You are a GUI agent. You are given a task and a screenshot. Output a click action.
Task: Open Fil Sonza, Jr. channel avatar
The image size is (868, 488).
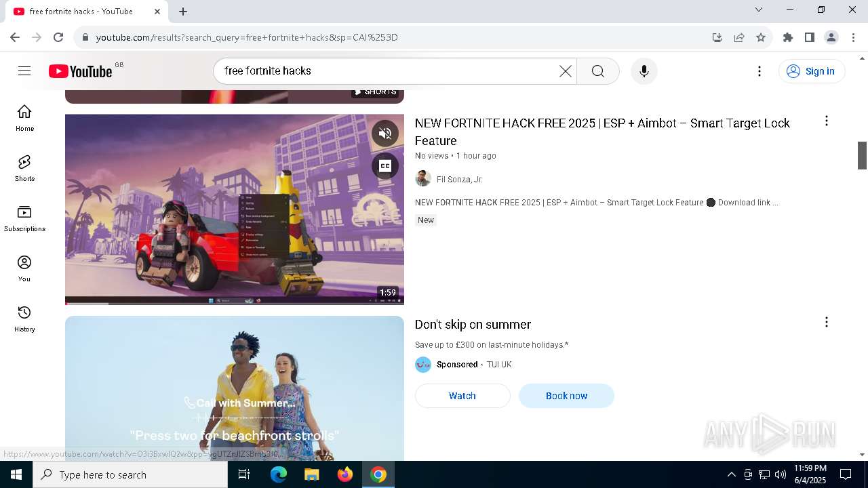(x=423, y=179)
